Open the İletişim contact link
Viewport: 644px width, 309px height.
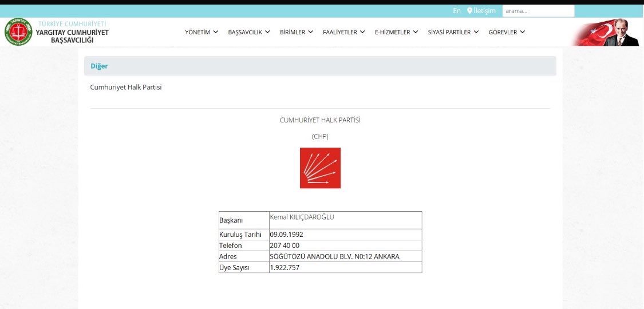click(485, 11)
